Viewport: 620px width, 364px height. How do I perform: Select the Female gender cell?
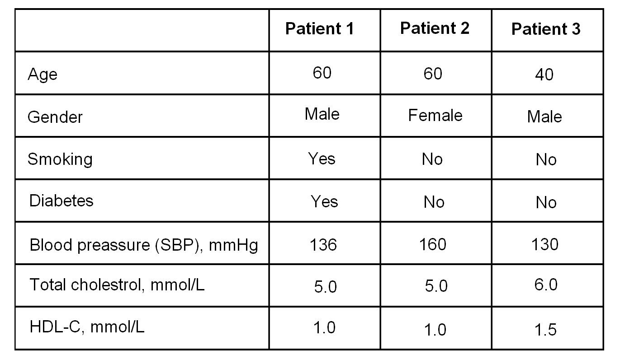[435, 115]
